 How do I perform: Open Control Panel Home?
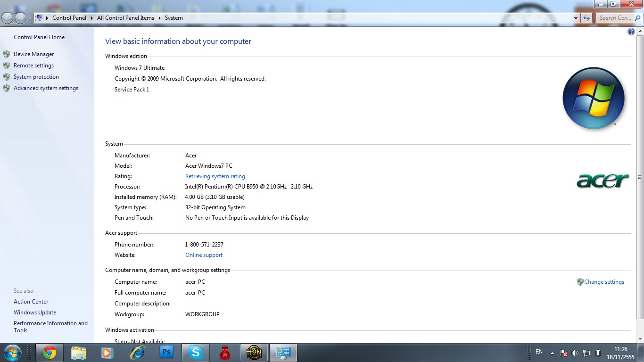39,37
